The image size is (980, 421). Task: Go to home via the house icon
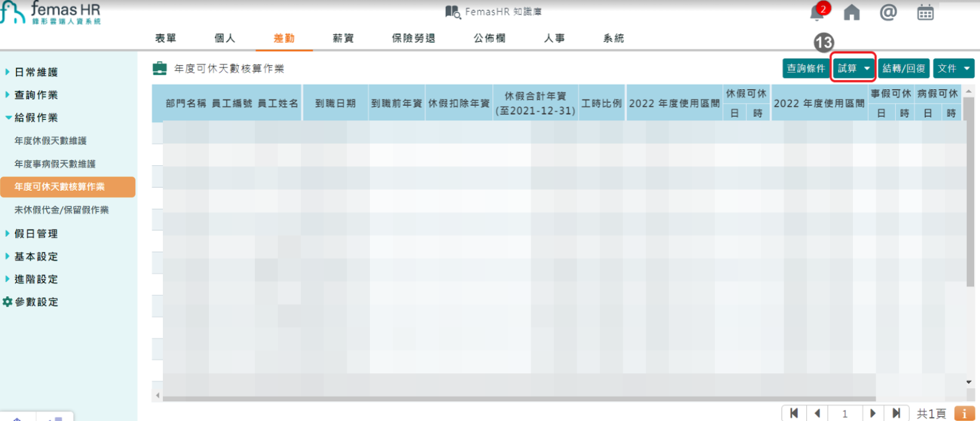pos(852,13)
